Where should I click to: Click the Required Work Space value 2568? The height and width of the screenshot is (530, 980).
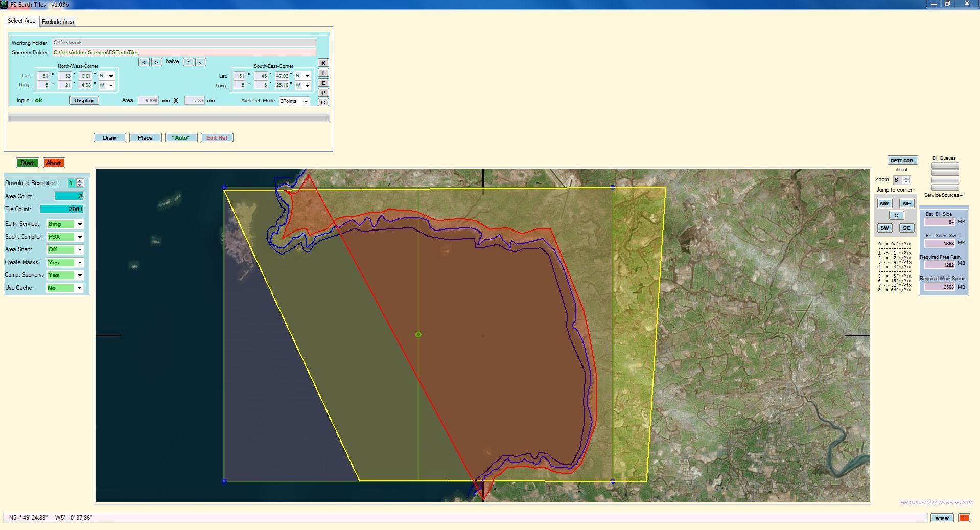pyautogui.click(x=940, y=287)
